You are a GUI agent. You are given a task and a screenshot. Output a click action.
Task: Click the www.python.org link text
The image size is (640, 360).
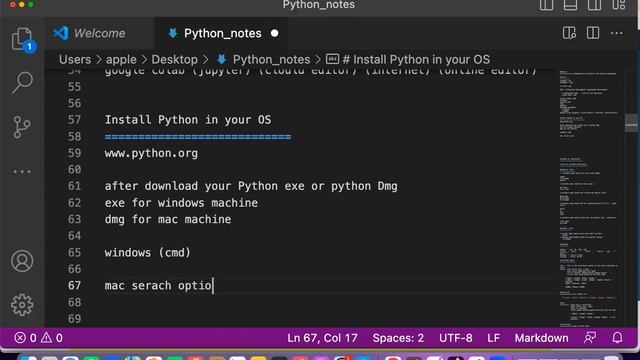151,153
